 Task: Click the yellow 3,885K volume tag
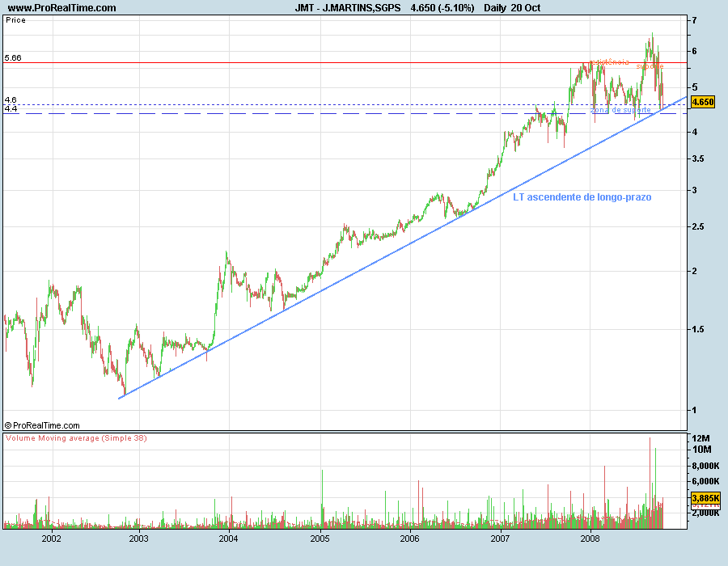[x=705, y=498]
